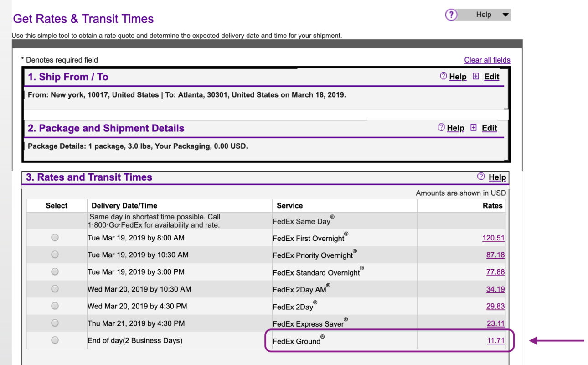Select FedEx First Overnight radio button
This screenshot has width=588, height=365.
[55, 237]
